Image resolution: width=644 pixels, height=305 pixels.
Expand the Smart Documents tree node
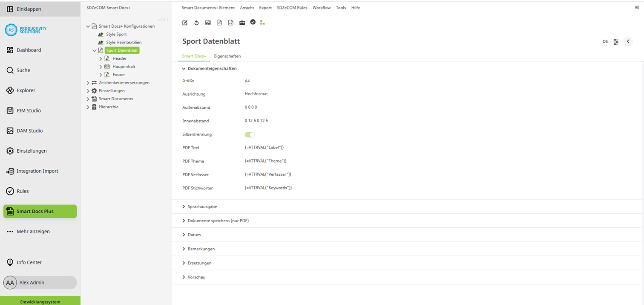(x=88, y=99)
